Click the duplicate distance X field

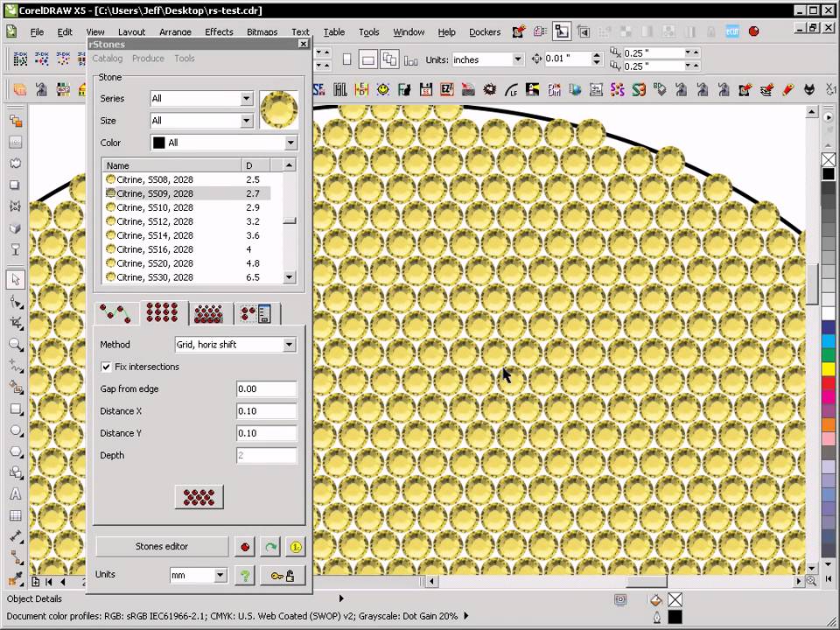pos(654,53)
